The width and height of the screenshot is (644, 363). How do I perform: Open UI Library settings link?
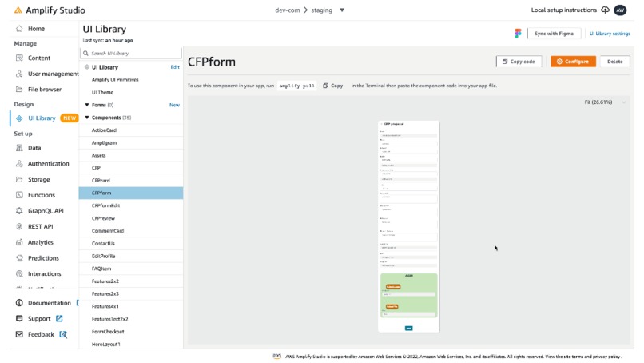coord(610,34)
